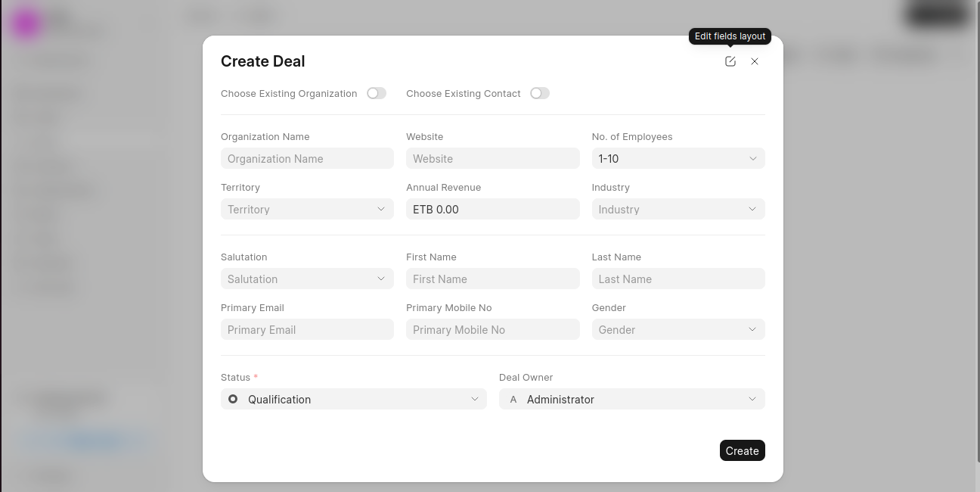Image resolution: width=980 pixels, height=492 pixels.
Task: Click the Create button
Action: coord(742,450)
